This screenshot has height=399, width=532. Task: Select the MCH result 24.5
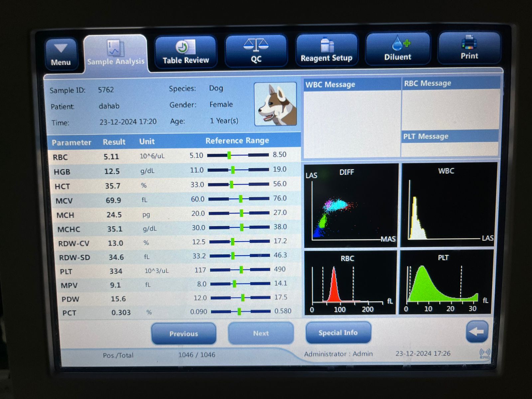114,215
